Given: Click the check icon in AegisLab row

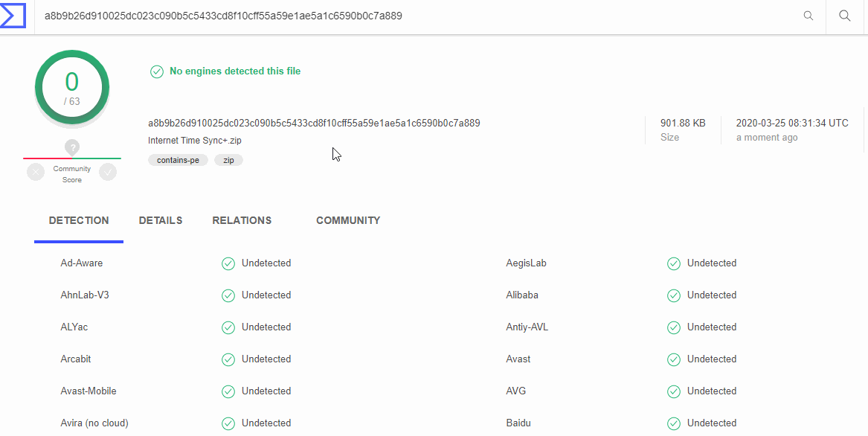Looking at the screenshot, I should point(674,263).
